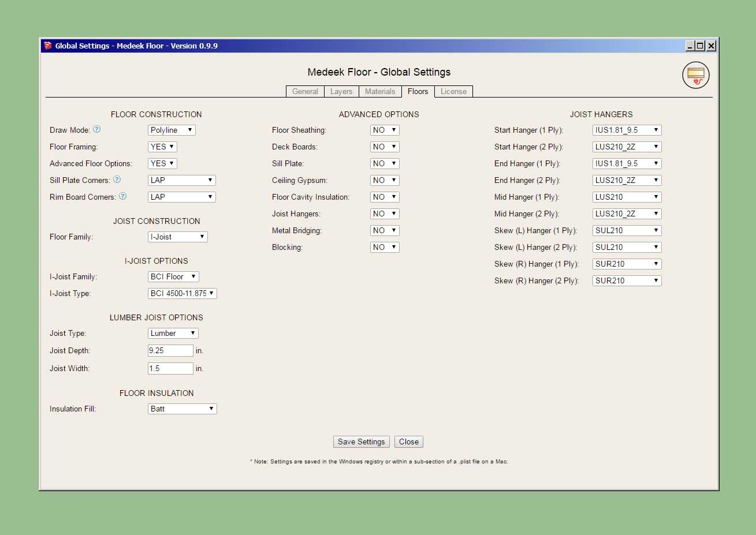
Task: Open the Start Hanger (1 Ply) dropdown
Action: coord(627,130)
